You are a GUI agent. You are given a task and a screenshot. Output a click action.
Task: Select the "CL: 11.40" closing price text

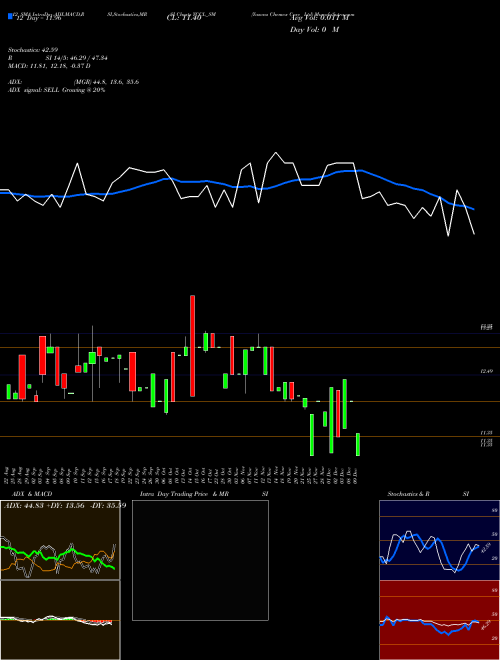pos(184,18)
